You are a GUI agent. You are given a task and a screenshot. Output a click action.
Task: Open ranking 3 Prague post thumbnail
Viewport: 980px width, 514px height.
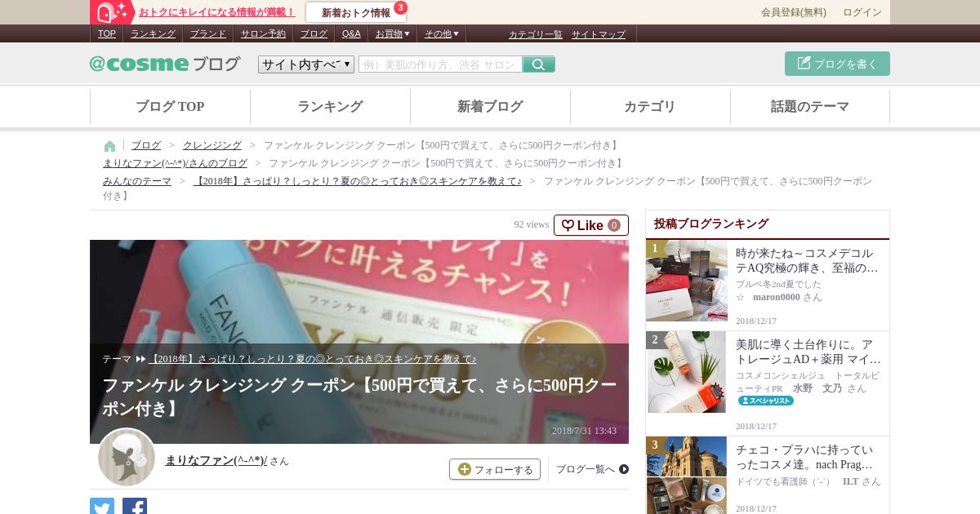coord(686,475)
